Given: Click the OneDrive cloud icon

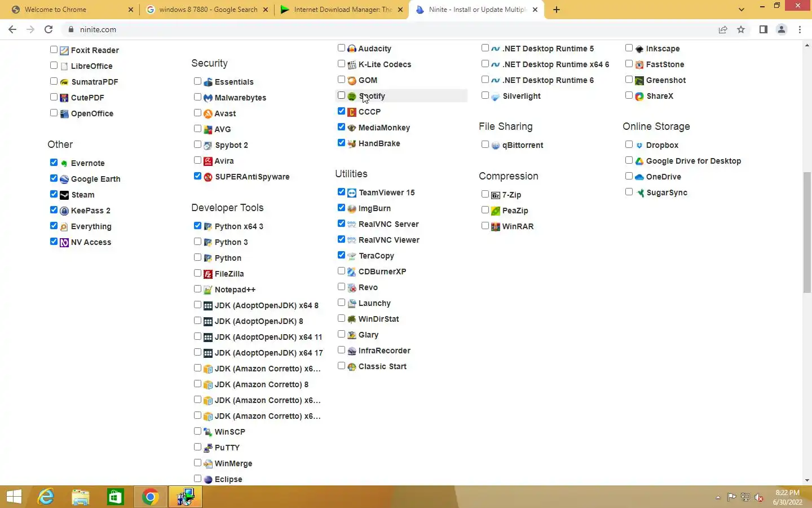Looking at the screenshot, I should click(639, 177).
